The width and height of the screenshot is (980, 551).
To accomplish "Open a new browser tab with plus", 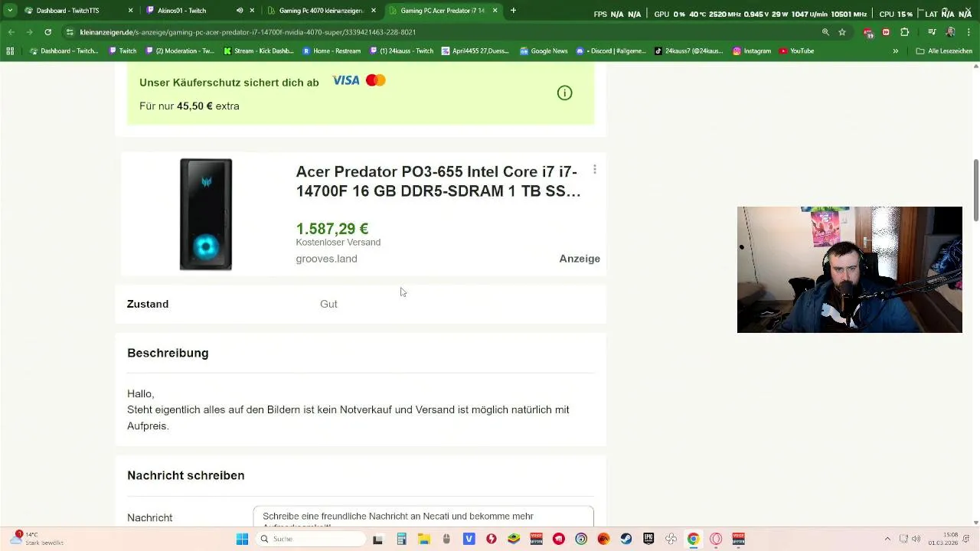I will [513, 11].
